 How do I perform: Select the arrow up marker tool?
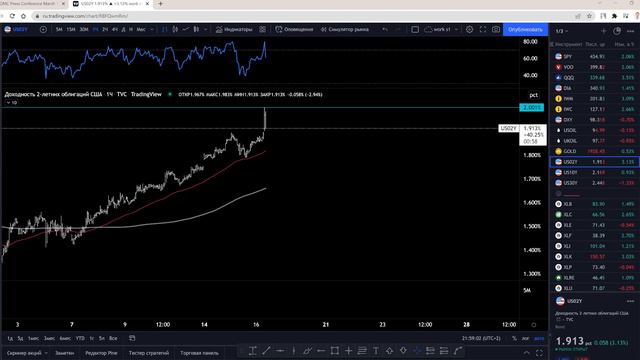tap(389, 351)
